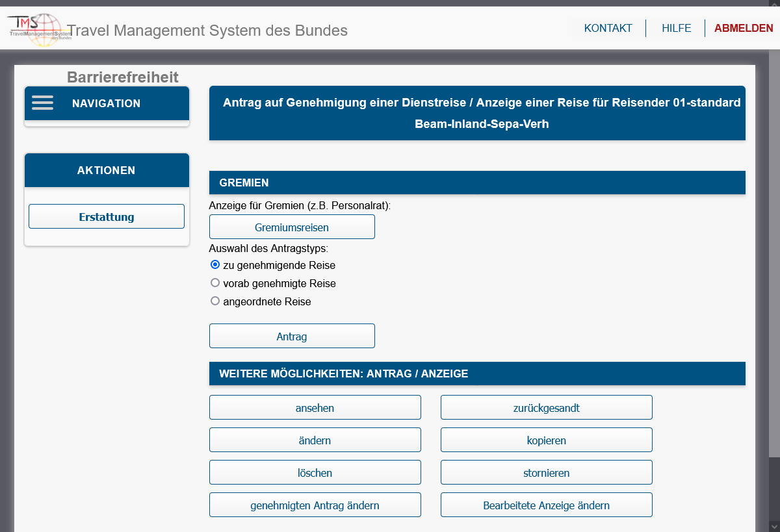The image size is (780, 532).
Task: Click the ansehen button
Action: tap(315, 407)
